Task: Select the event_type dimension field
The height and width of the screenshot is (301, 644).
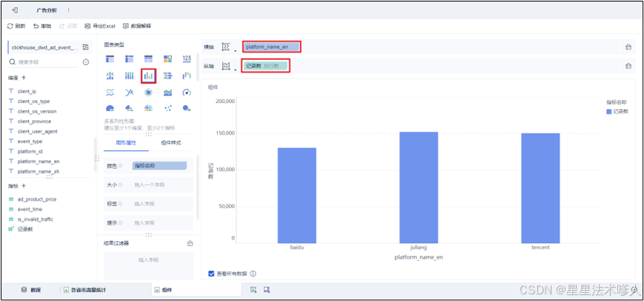Action: click(x=30, y=142)
